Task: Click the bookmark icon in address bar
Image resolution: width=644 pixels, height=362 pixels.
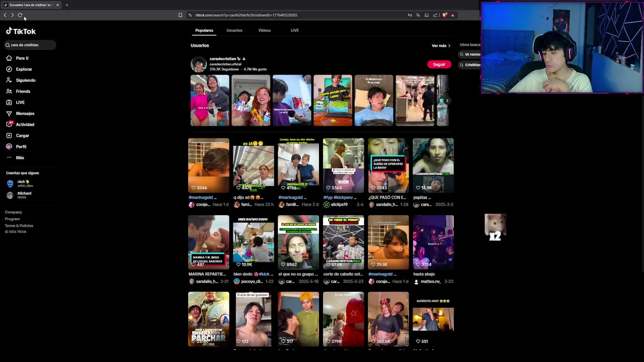Action: (180, 15)
